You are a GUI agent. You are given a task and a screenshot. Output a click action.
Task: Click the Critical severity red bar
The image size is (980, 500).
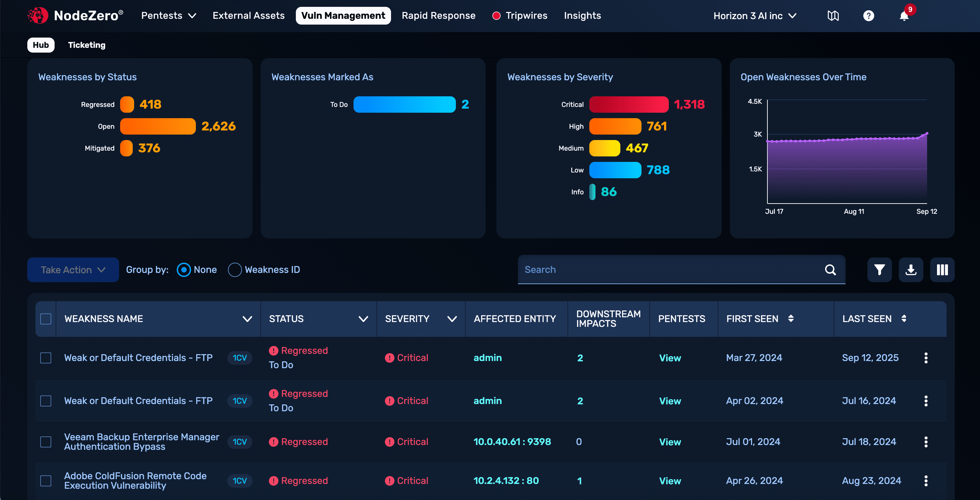point(629,105)
